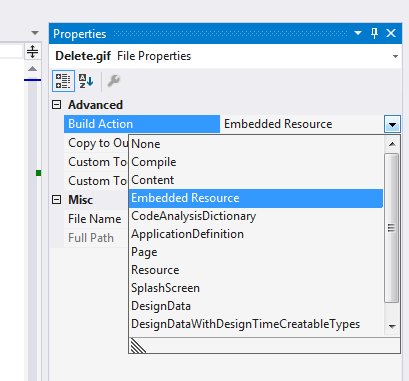The height and width of the screenshot is (381, 409).
Task: Select the Build Action property row
Action: [142, 124]
